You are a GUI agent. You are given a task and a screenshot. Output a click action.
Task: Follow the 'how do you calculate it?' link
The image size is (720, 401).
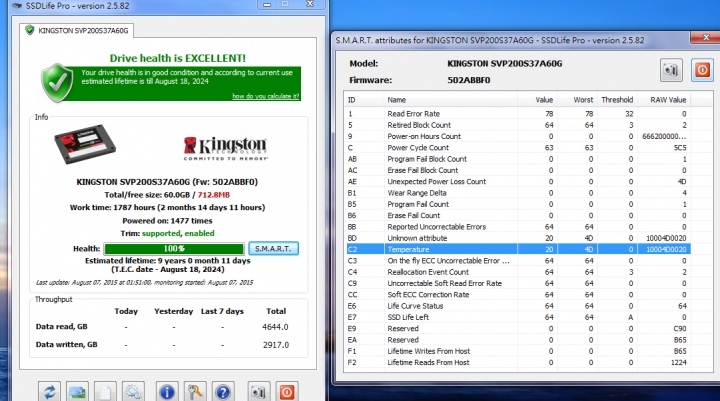[x=265, y=96]
